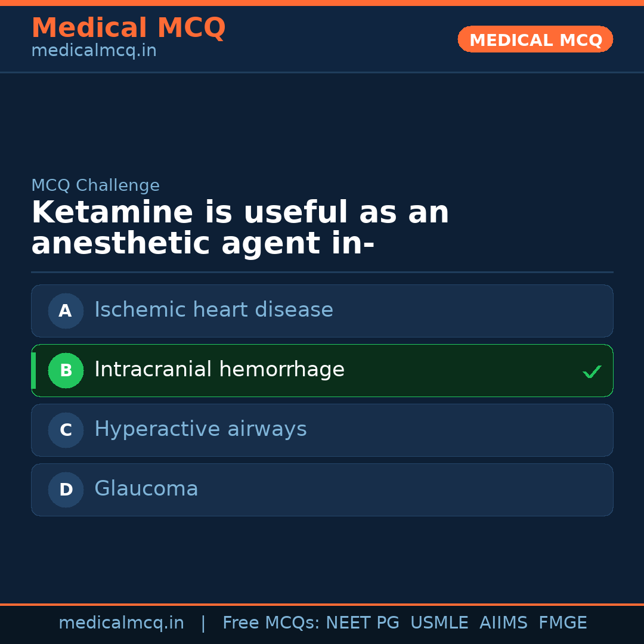The width and height of the screenshot is (644, 644).
Task: Open the medicalmcq.in link in the footer
Action: pos(121,623)
